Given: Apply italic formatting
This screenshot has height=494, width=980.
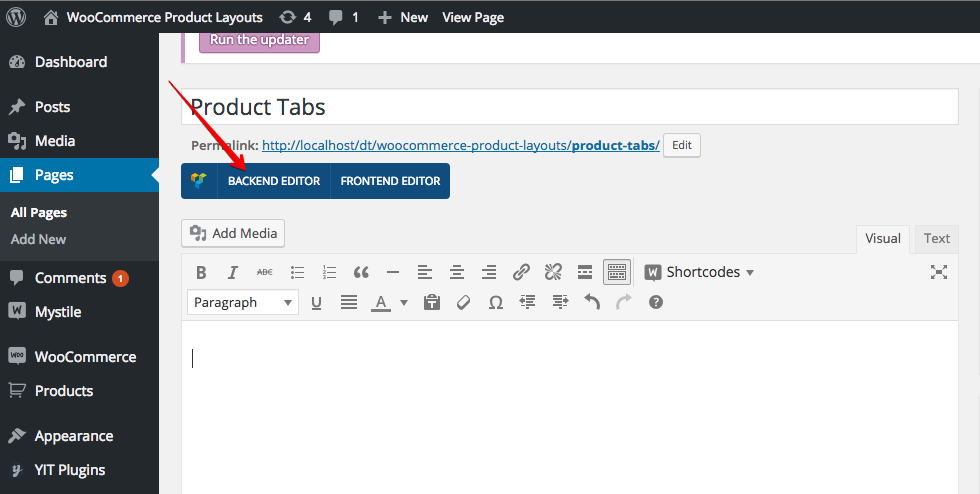Looking at the screenshot, I should coord(232,272).
